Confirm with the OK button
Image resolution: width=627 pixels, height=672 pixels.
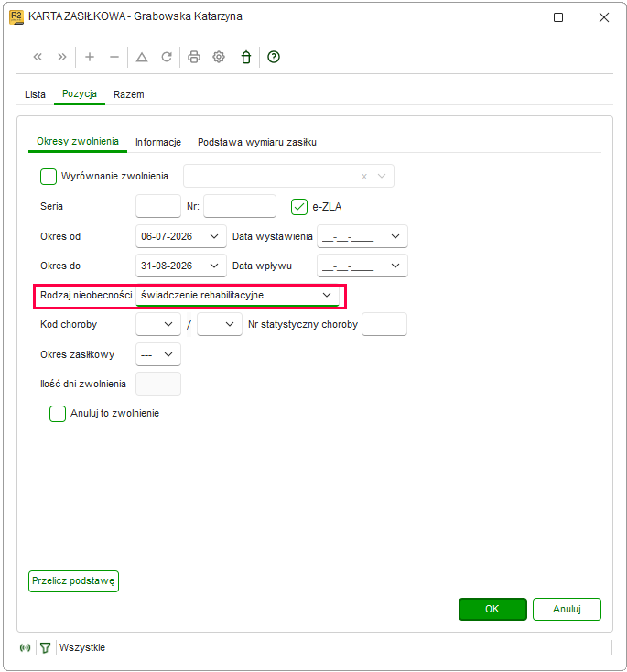(x=492, y=609)
